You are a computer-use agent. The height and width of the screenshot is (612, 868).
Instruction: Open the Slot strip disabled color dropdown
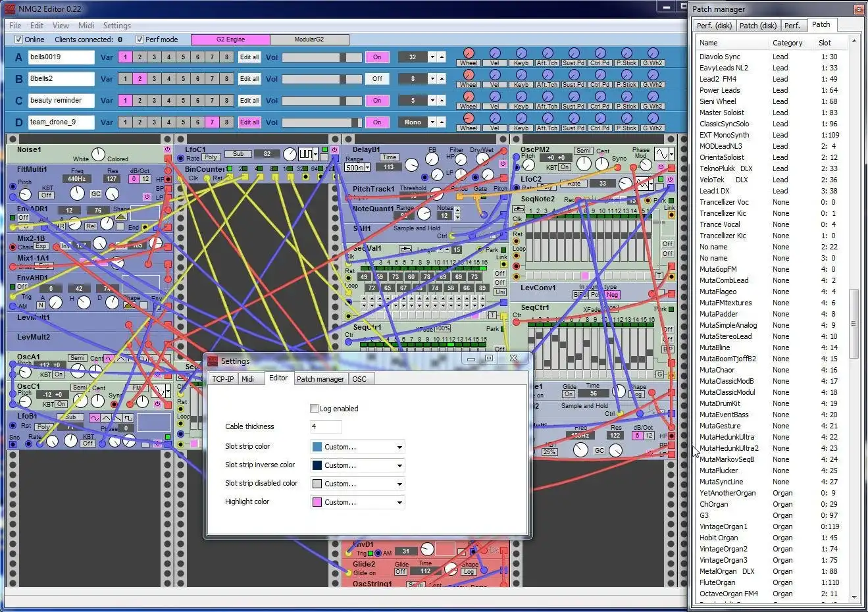pos(357,484)
